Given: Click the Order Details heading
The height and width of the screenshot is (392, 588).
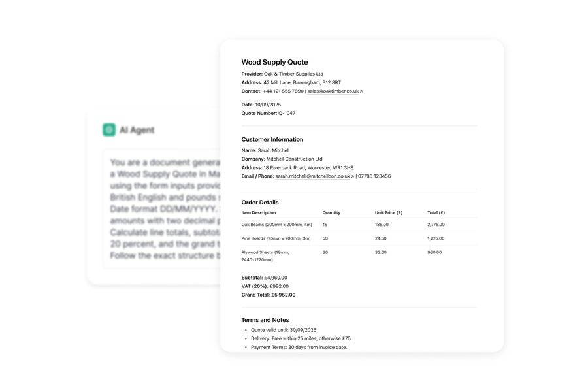Looking at the screenshot, I should pos(260,203).
